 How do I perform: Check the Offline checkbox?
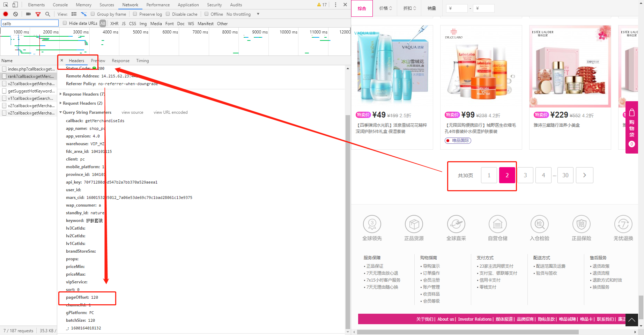coord(207,14)
